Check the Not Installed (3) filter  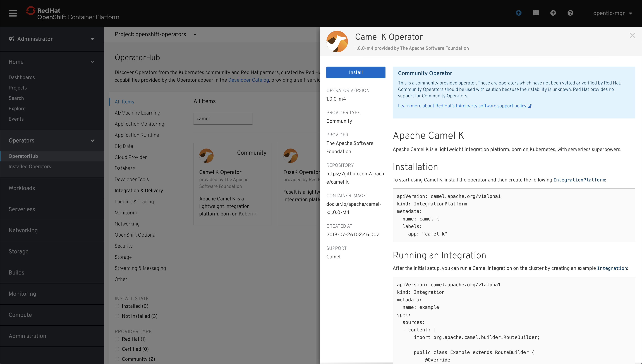pyautogui.click(x=117, y=316)
